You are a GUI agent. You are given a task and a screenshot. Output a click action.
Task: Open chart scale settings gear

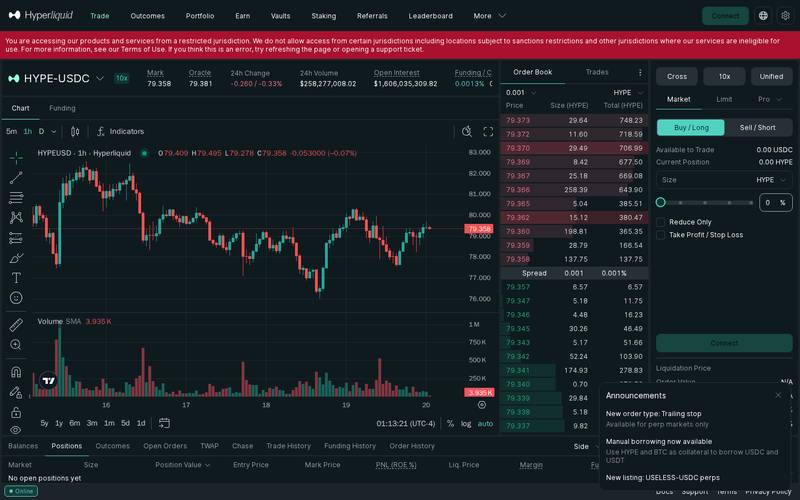(x=482, y=405)
